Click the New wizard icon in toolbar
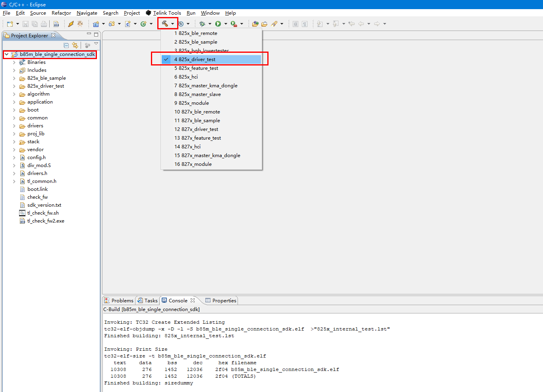543x392 pixels. [10, 24]
